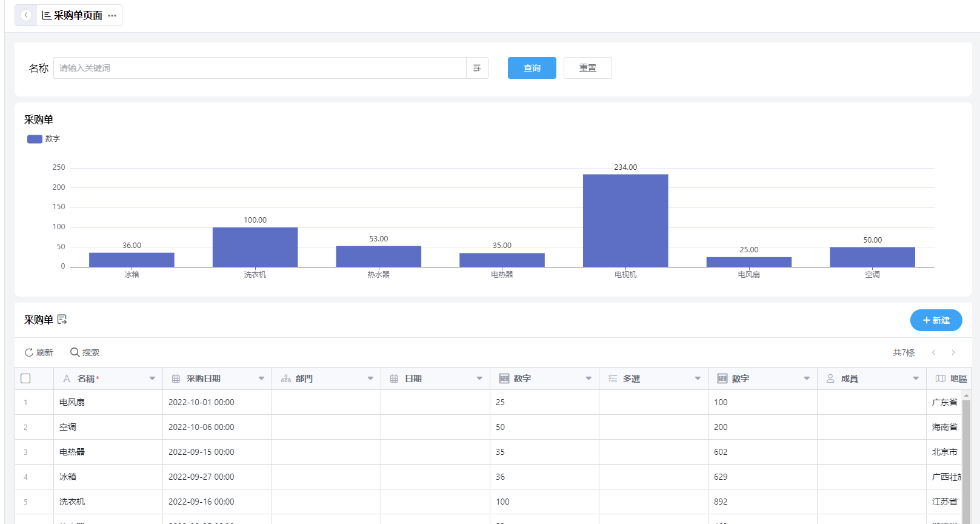Click the text-type icon in 名稱 header

67,378
